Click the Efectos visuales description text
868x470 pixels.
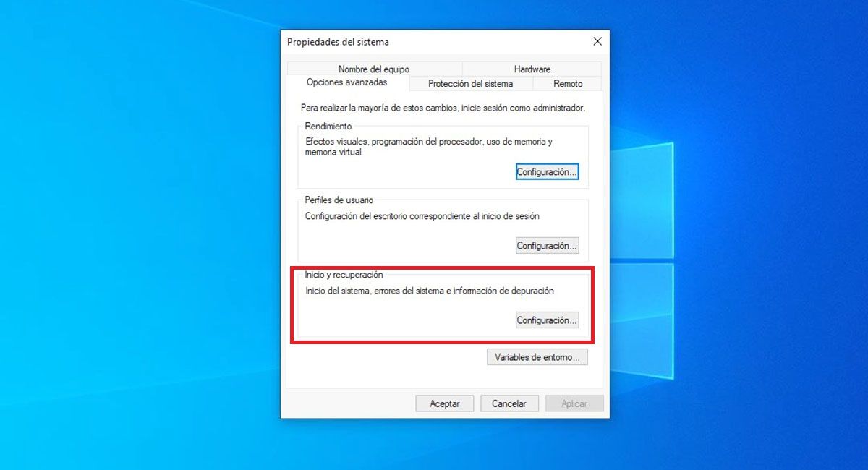point(429,148)
